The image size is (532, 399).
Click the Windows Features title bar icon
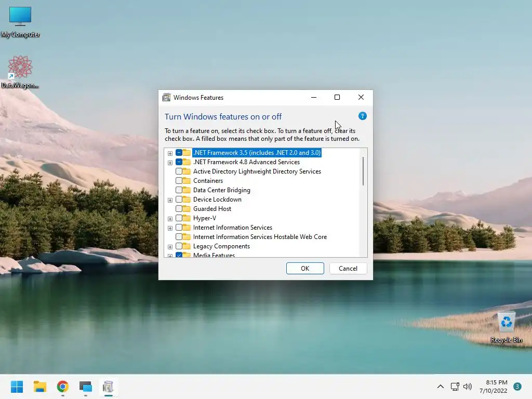tap(167, 97)
